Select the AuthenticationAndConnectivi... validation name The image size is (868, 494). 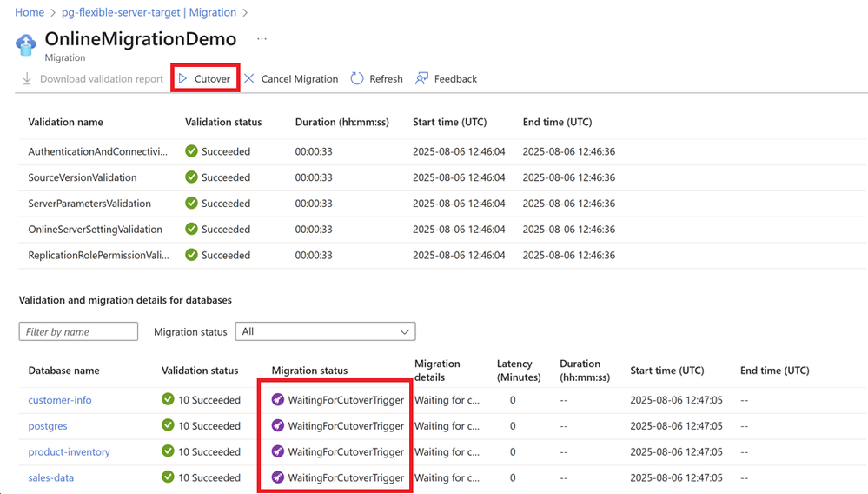[97, 151]
